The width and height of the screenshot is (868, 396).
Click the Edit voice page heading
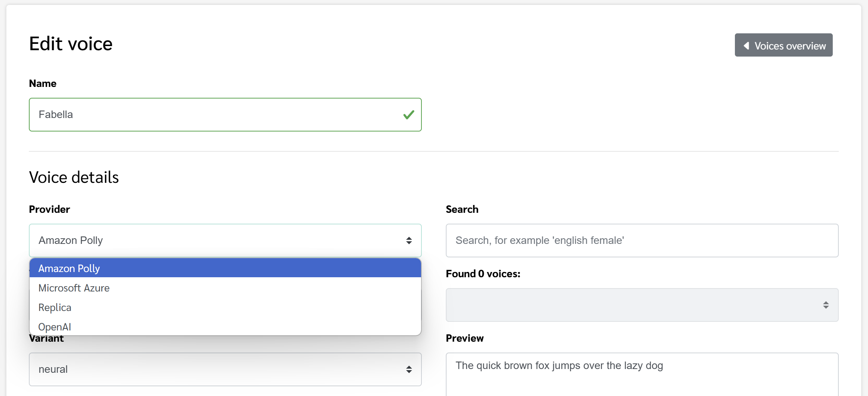[x=71, y=44]
